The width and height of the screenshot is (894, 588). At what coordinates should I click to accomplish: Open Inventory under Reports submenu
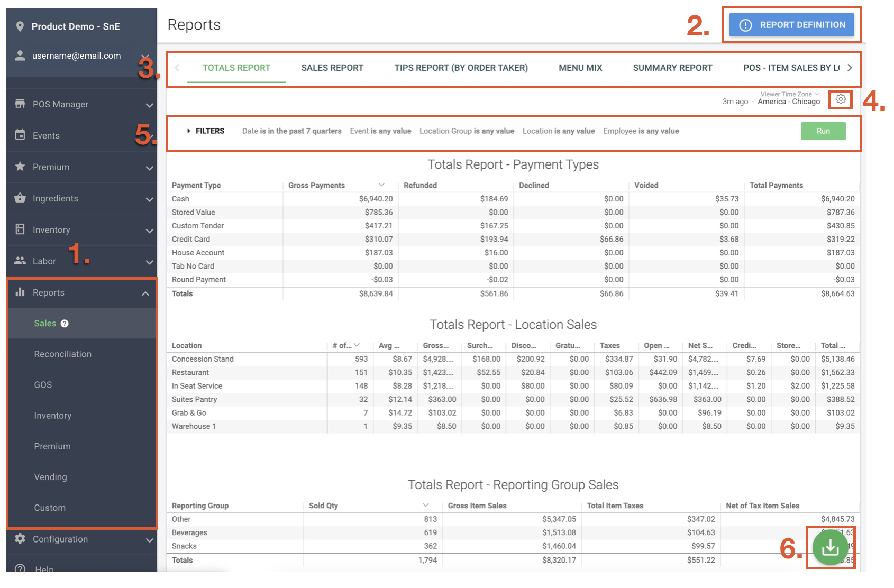[52, 416]
